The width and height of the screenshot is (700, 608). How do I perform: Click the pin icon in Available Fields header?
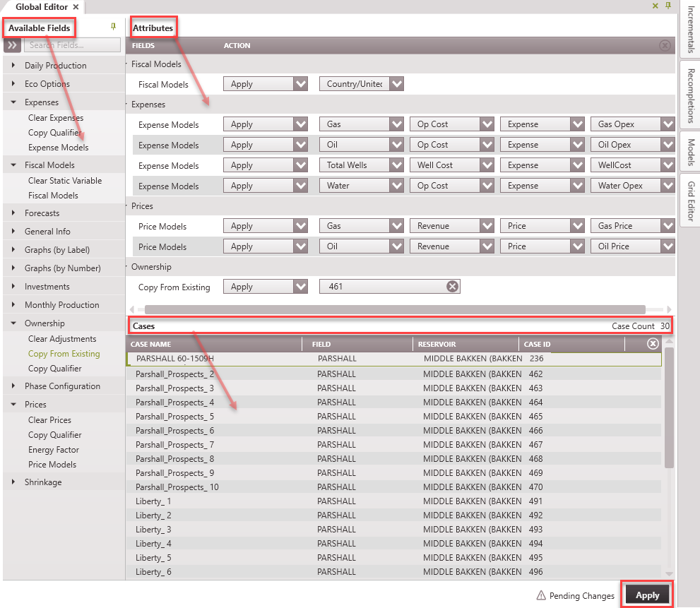point(113,27)
